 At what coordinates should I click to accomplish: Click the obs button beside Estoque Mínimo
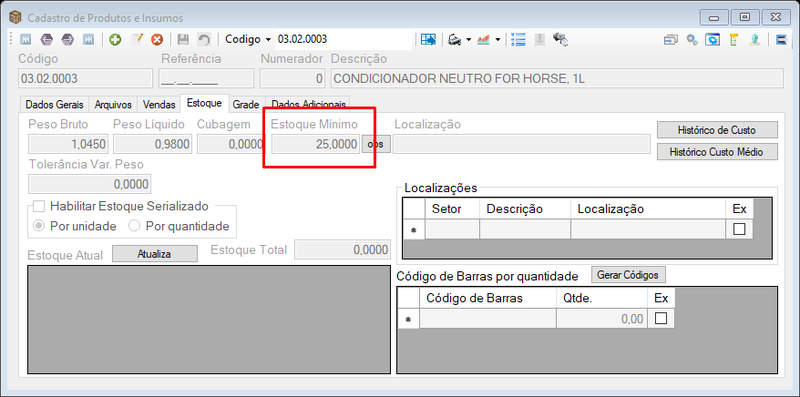point(376,144)
